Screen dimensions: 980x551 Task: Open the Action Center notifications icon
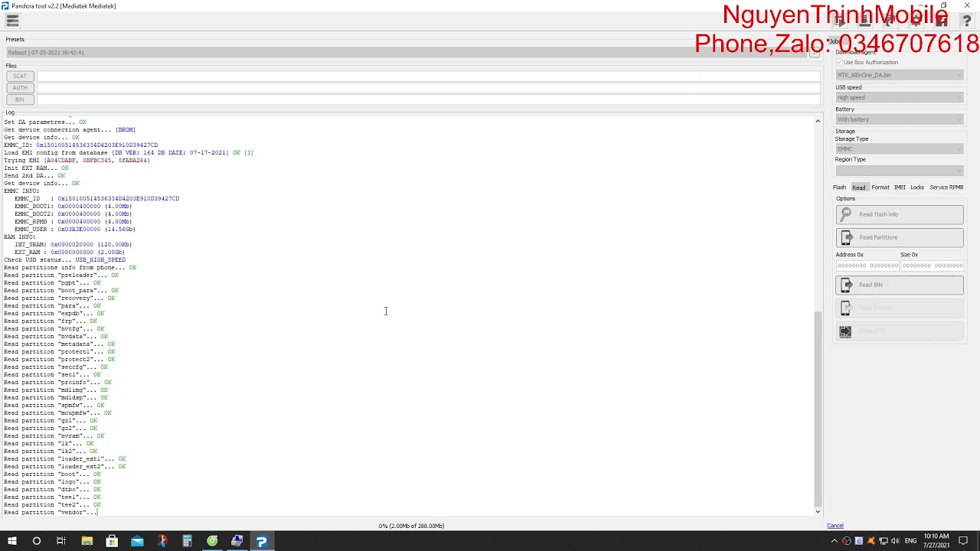963,541
